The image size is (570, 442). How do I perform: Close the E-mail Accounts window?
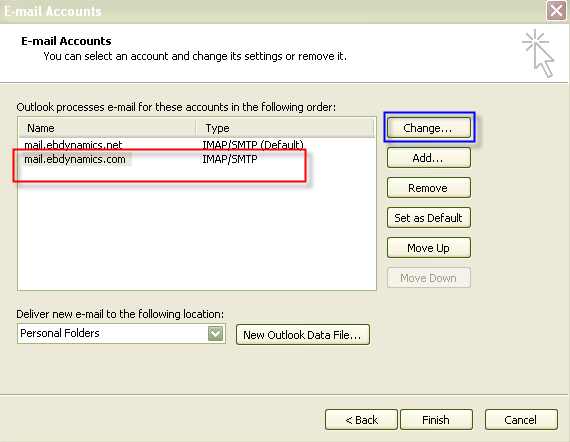[x=556, y=11]
